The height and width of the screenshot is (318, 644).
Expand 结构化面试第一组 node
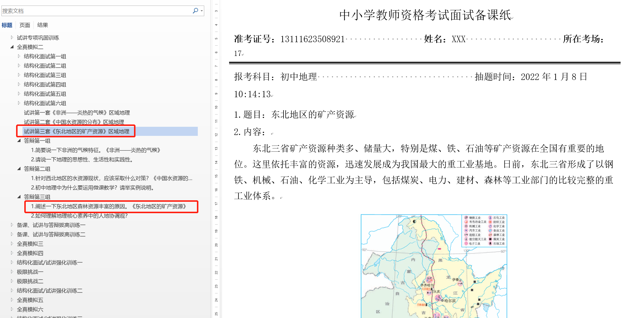pos(19,56)
